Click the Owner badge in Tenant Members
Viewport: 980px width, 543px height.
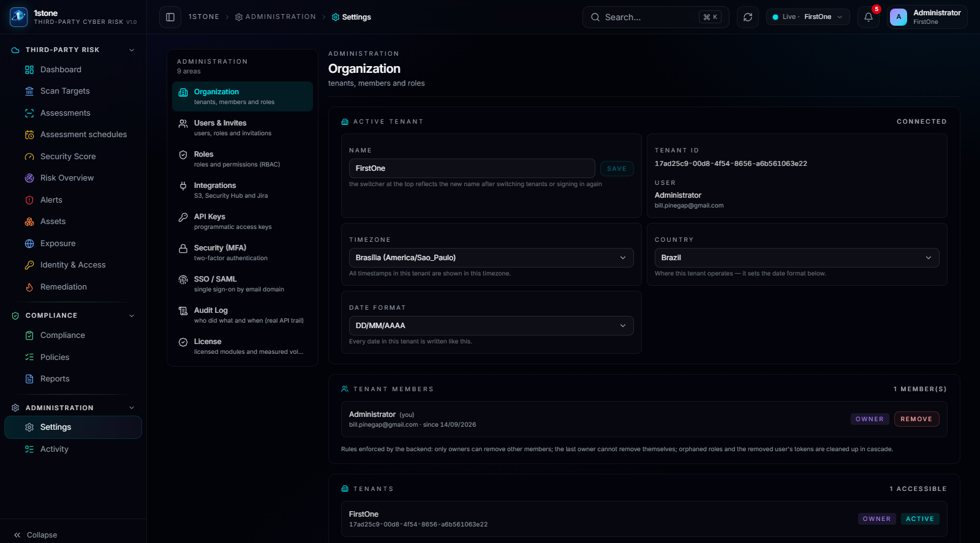click(x=870, y=419)
